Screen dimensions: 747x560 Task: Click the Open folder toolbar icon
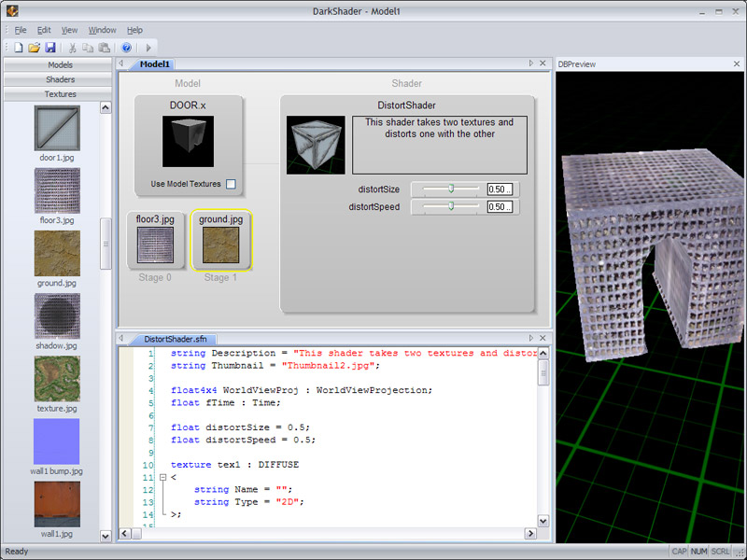pyautogui.click(x=35, y=47)
